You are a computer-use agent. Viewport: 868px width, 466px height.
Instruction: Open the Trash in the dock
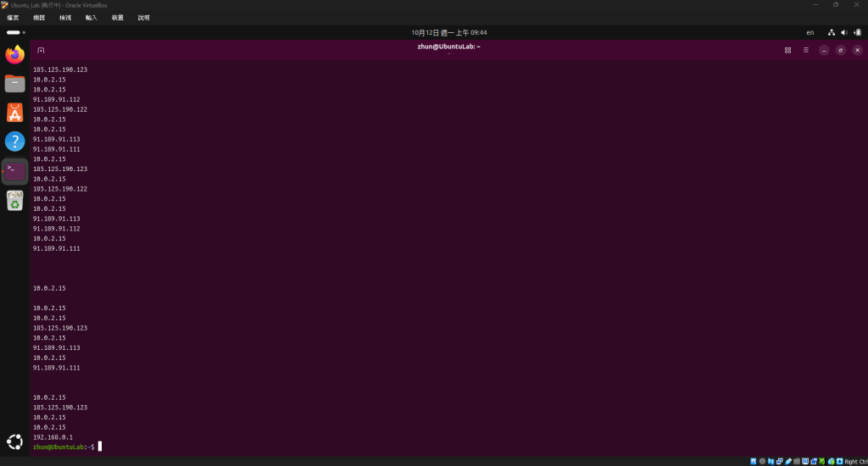pyautogui.click(x=15, y=200)
